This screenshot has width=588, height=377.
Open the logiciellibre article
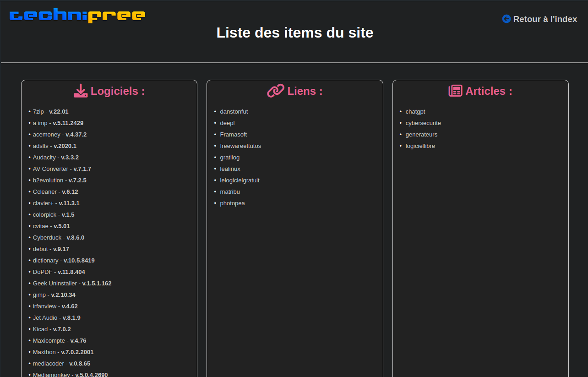click(x=420, y=146)
